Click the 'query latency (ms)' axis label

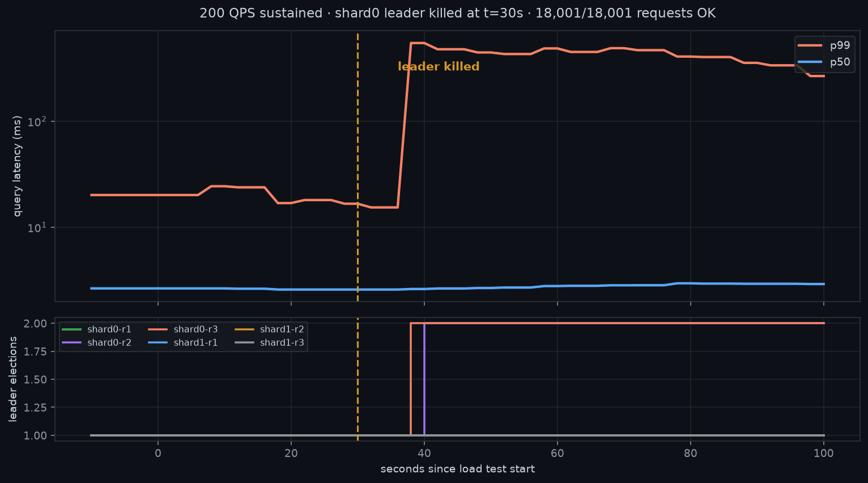pyautogui.click(x=17, y=166)
